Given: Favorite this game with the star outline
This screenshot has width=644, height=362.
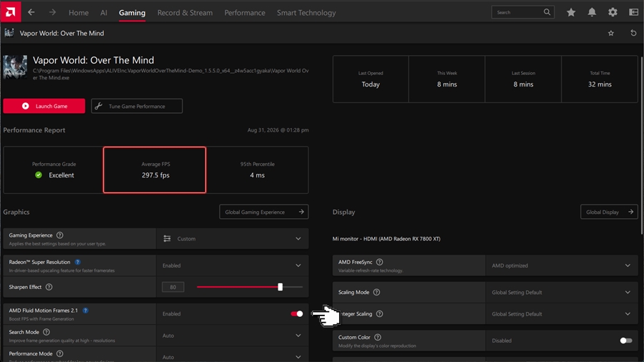Looking at the screenshot, I should coord(611,33).
